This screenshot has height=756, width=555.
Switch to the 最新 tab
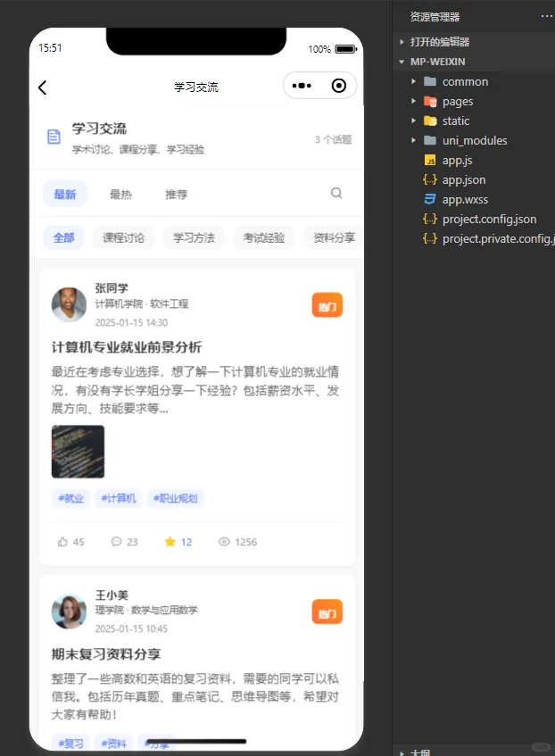(65, 195)
